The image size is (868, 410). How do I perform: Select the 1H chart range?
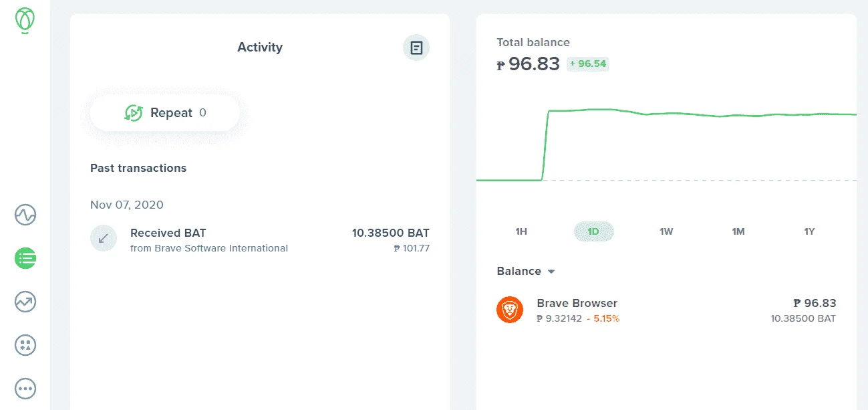521,231
